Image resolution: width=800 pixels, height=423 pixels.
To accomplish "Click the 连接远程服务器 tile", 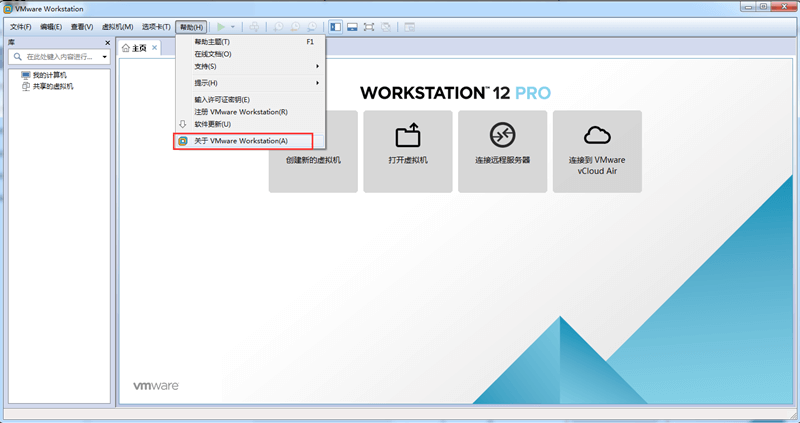I will 503,152.
